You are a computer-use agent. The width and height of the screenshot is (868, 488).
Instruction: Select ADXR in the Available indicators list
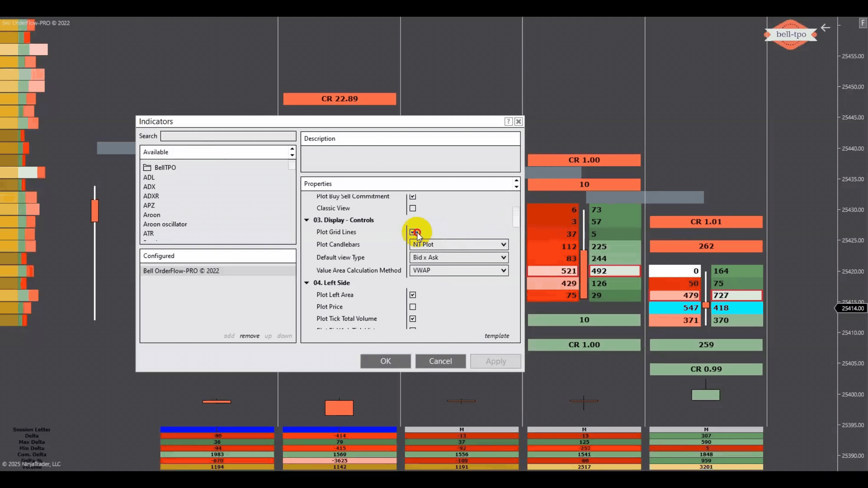[151, 196]
